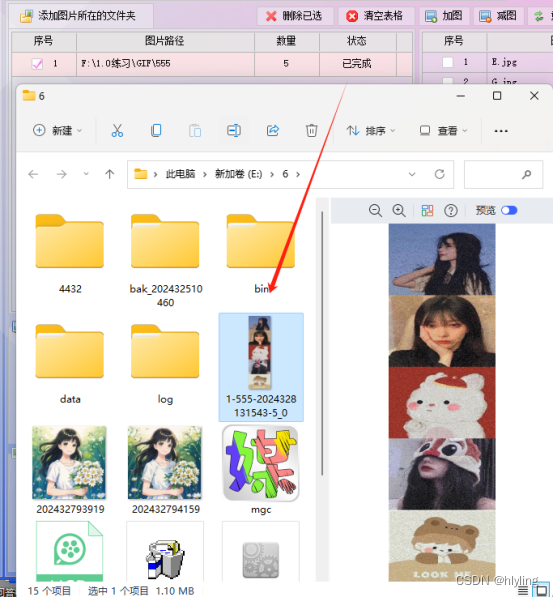Click the help question mark icon

(x=451, y=211)
